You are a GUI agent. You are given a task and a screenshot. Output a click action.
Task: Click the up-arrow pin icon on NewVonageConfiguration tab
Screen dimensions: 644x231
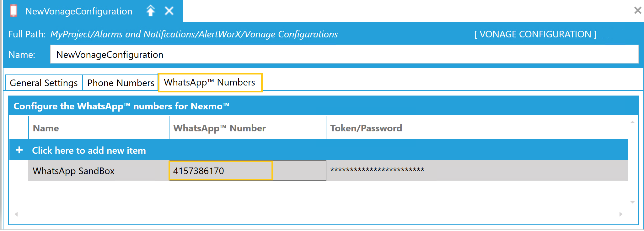pyautogui.click(x=151, y=11)
